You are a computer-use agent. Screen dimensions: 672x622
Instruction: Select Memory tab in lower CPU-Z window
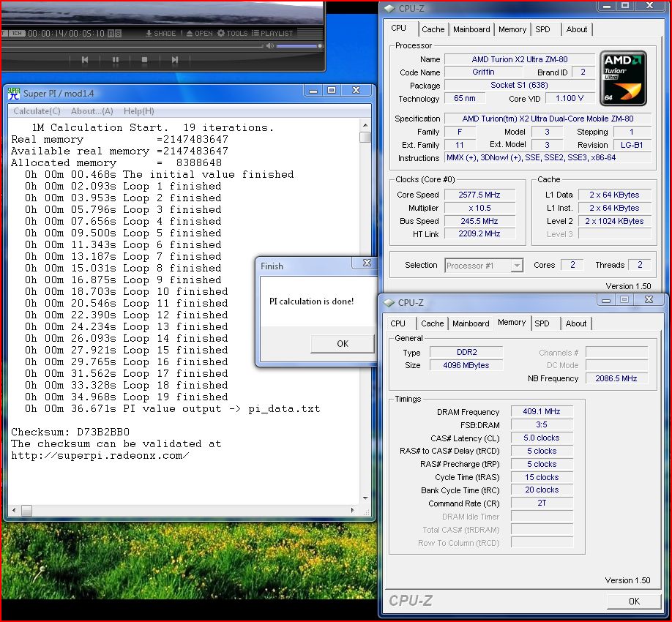point(512,322)
